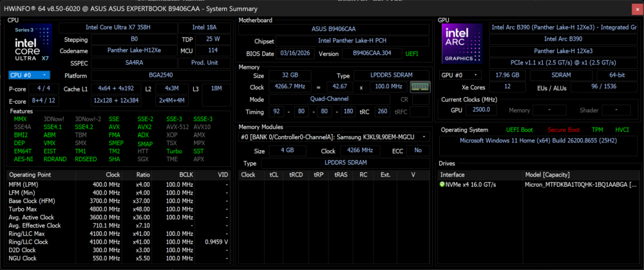Open the GPU #0 selector dropdown
The image size is (644, 270).
pos(461,75)
